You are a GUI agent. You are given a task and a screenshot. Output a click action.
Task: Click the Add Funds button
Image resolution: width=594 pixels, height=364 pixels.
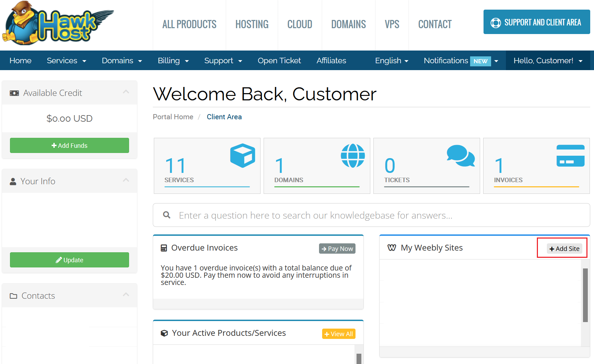coord(69,145)
